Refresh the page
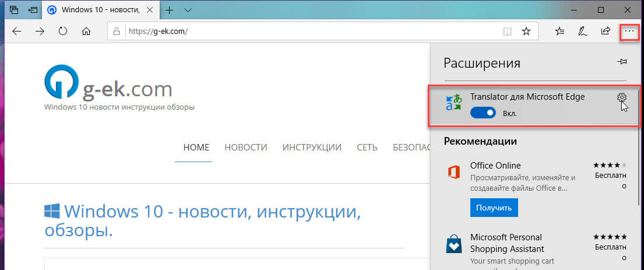The width and height of the screenshot is (644, 270). coord(63,31)
